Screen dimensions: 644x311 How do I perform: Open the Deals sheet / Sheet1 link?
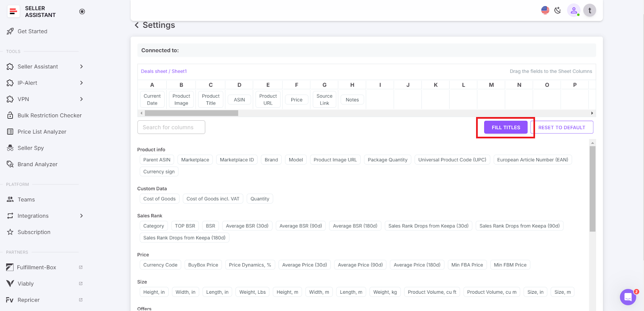click(164, 71)
